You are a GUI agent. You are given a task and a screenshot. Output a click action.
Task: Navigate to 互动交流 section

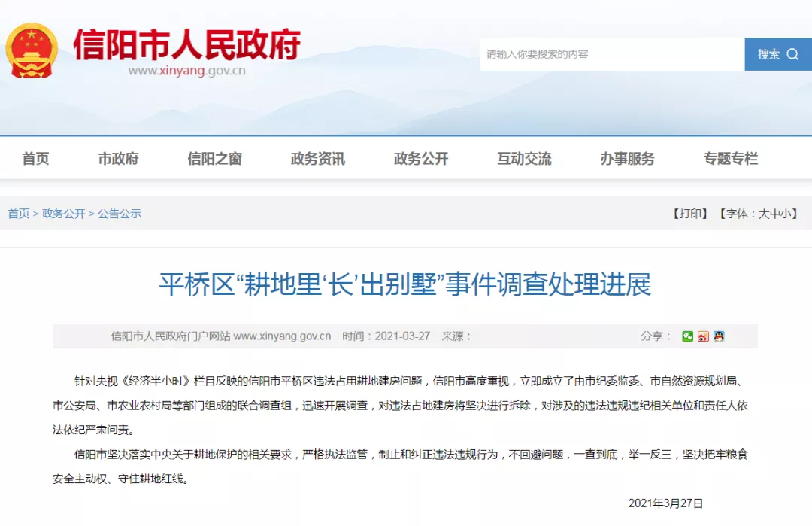click(523, 159)
